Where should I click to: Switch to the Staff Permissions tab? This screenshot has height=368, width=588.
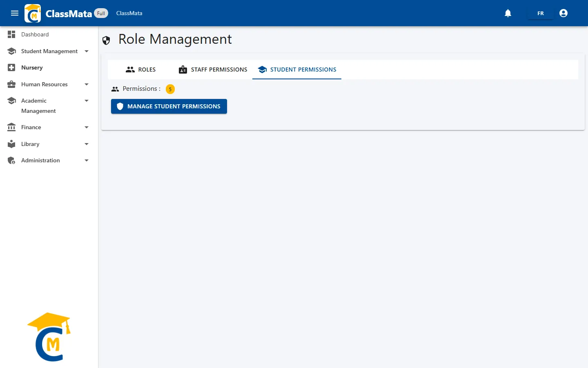click(213, 70)
